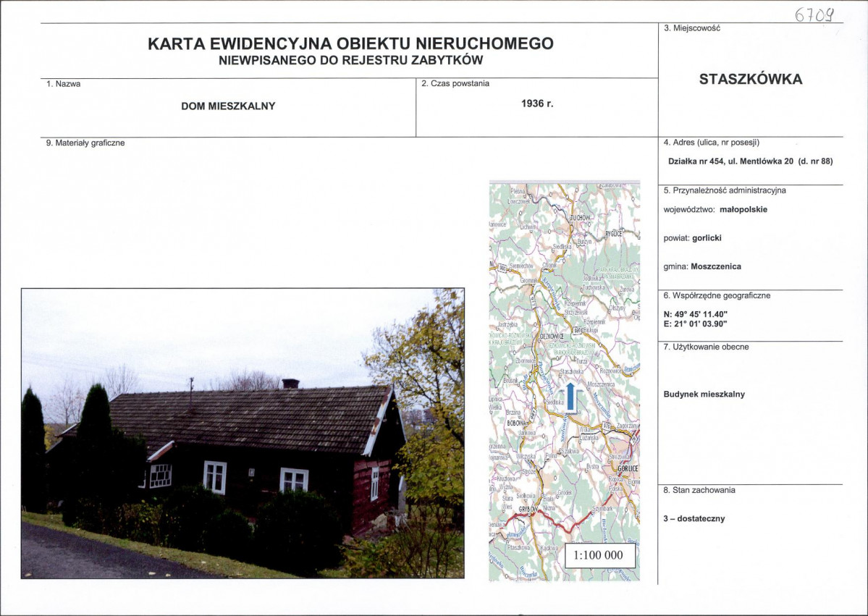Click the blue arrow marker on the map
Screen dimensions: 868x616
[570, 397]
